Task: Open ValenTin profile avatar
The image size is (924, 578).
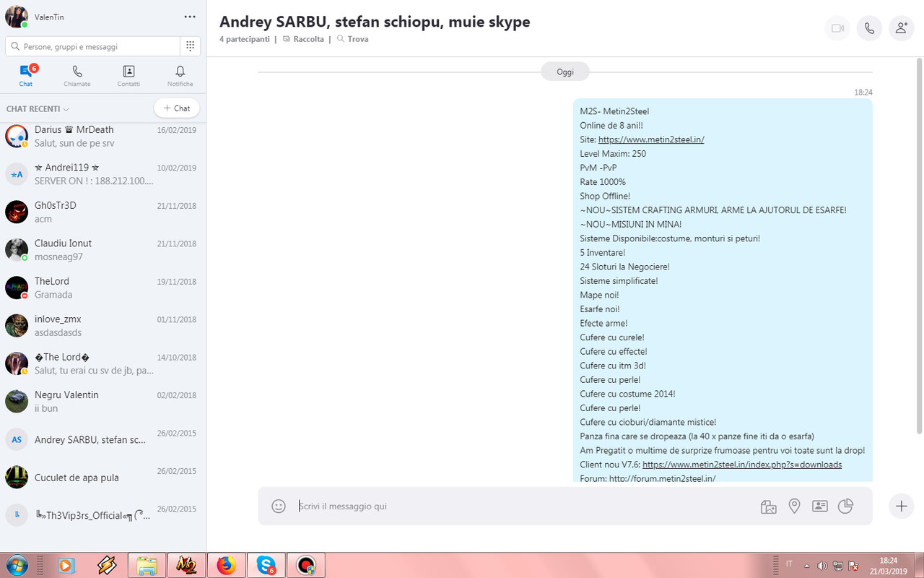Action: (17, 17)
